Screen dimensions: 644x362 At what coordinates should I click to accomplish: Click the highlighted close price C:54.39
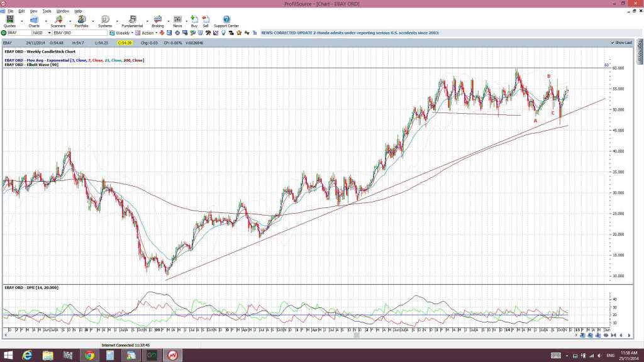tap(125, 43)
